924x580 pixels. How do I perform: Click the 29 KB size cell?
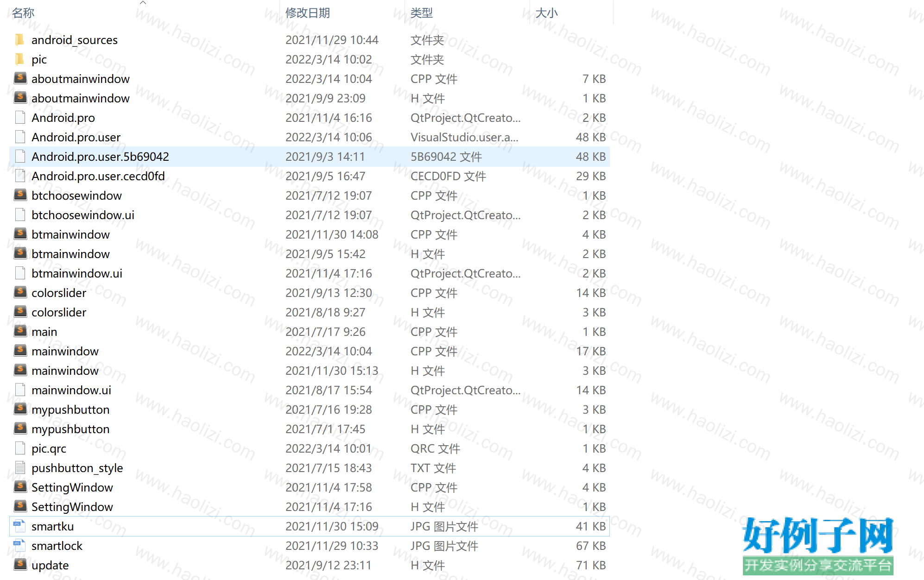tap(591, 176)
